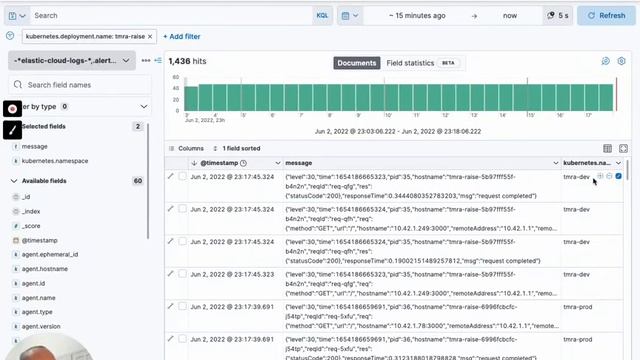This screenshot has height=360, width=640.
Task: Expand the second 23:17:45.324 req-qfh GET row
Action: [171, 209]
